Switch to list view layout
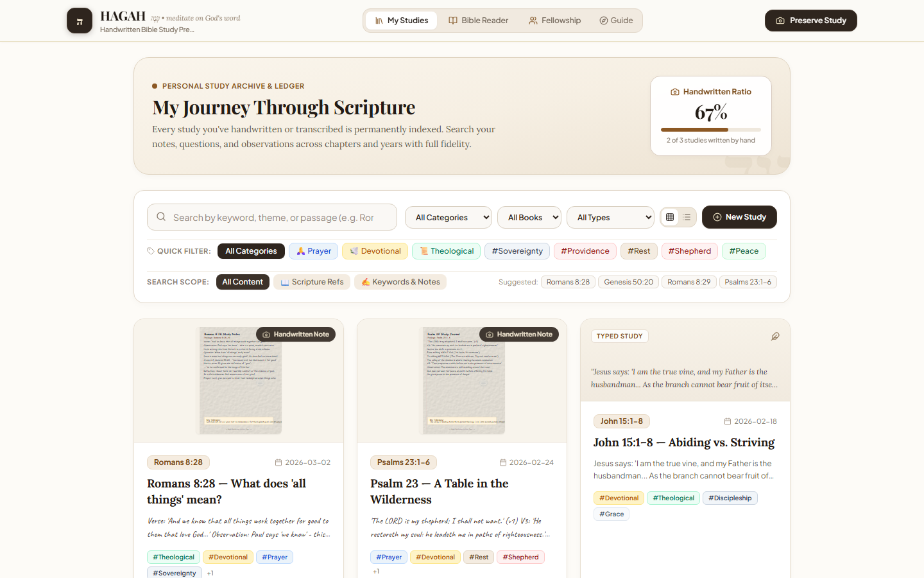This screenshot has height=578, width=924. click(x=687, y=217)
